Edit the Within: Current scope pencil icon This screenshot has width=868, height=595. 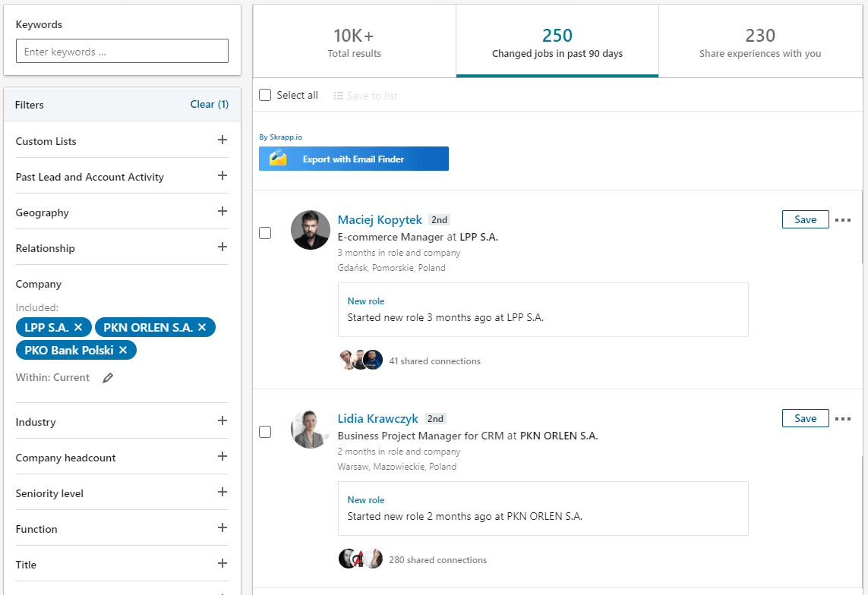(x=108, y=378)
